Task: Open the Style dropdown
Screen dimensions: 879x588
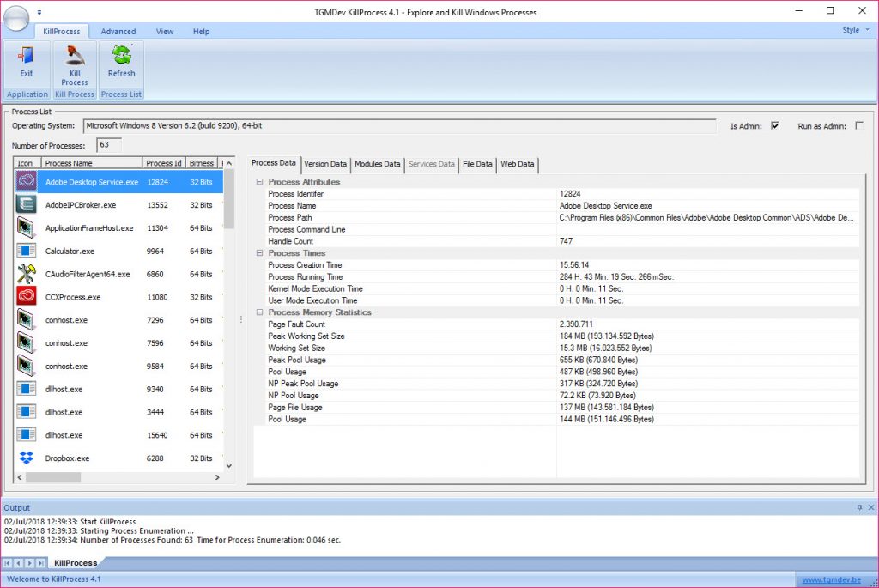Action: [856, 30]
